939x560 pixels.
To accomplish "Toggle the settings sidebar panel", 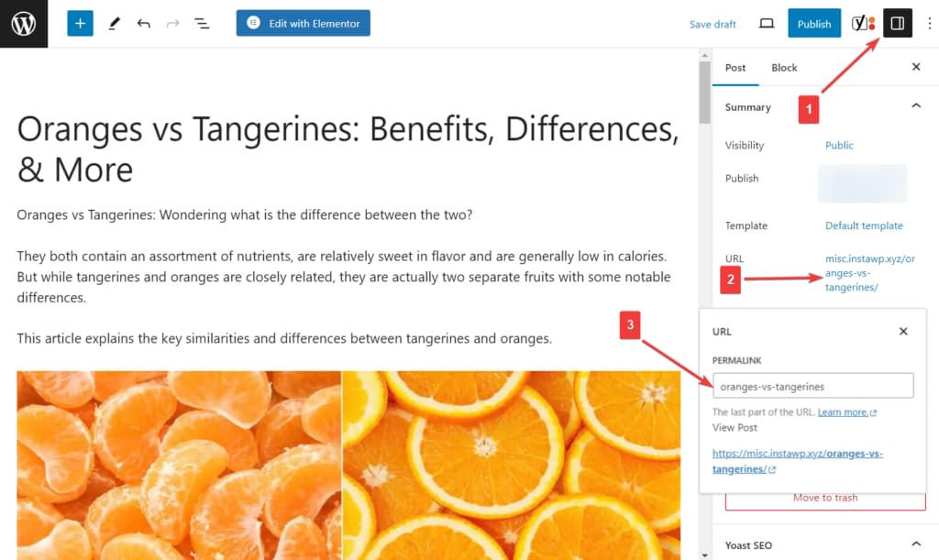I will (x=897, y=23).
